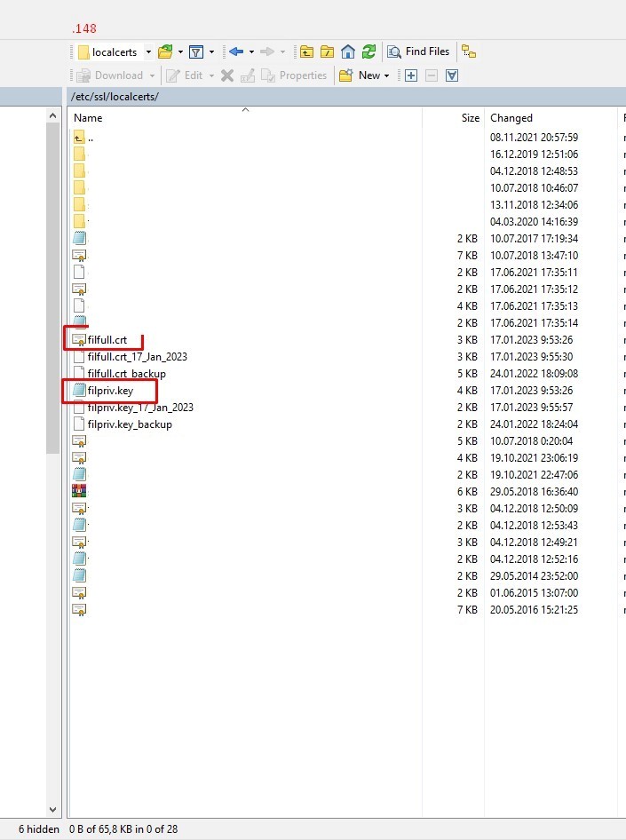Viewport: 626px width, 840px height.
Task: Refresh the directory listing
Action: [369, 52]
